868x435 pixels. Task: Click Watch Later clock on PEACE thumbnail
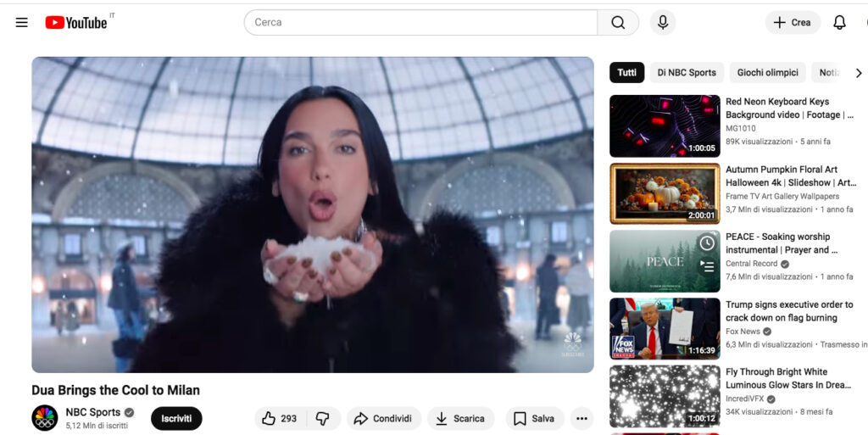pos(707,243)
